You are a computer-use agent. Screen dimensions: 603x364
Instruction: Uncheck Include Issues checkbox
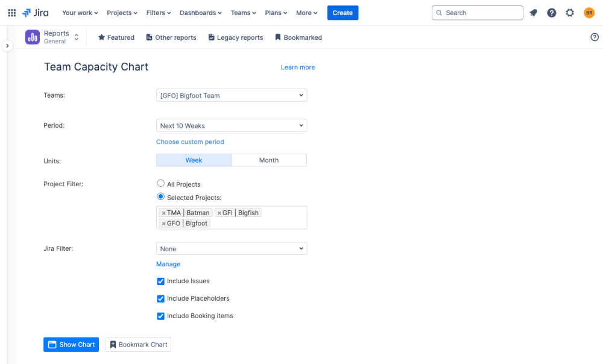click(161, 281)
